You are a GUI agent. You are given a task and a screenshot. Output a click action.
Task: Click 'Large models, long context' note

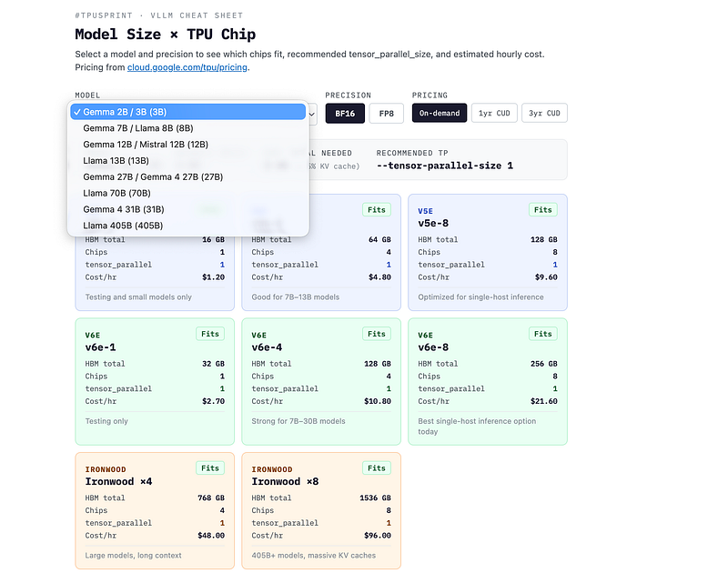pos(133,555)
